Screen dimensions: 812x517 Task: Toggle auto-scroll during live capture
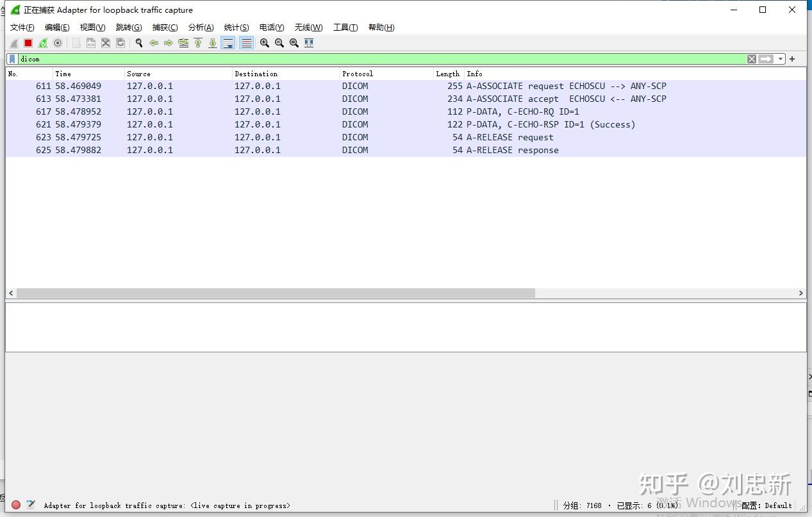tap(228, 43)
